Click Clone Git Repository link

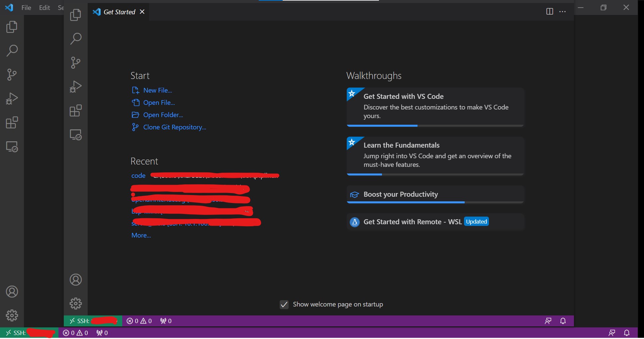(x=174, y=127)
